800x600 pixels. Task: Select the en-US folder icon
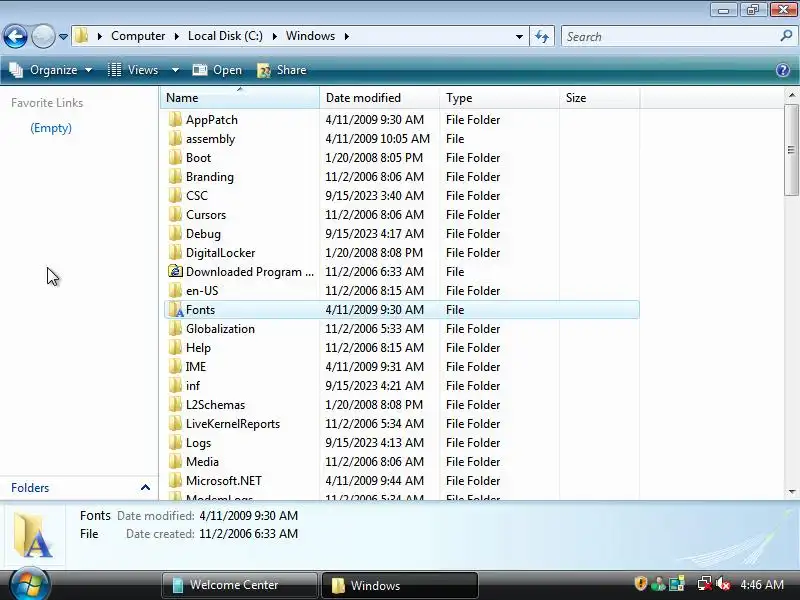[175, 290]
